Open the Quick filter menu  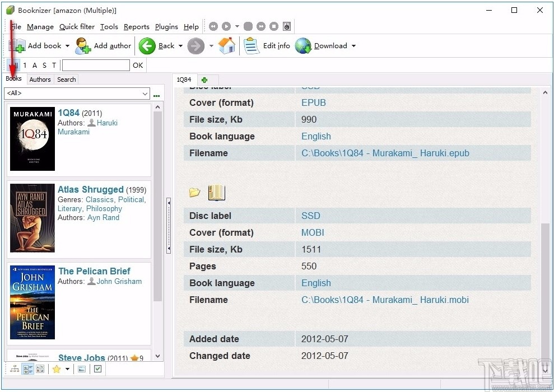(x=77, y=26)
